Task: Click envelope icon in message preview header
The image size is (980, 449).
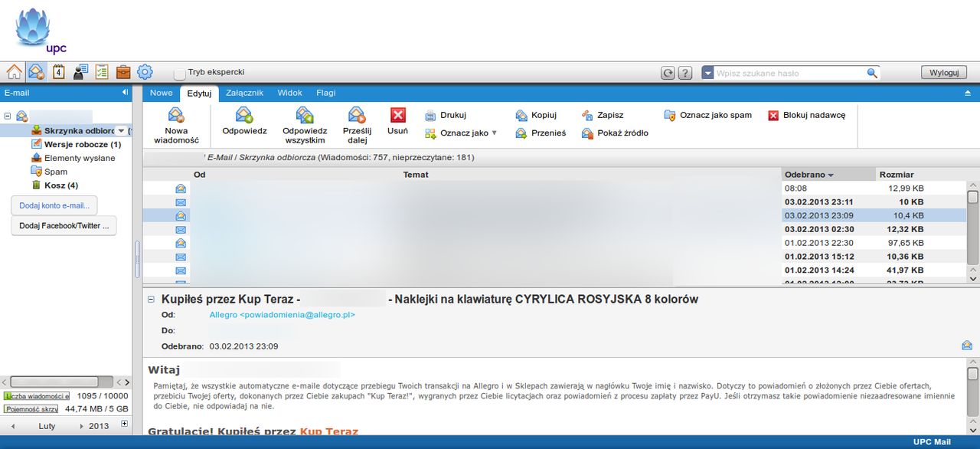Action: (x=967, y=346)
